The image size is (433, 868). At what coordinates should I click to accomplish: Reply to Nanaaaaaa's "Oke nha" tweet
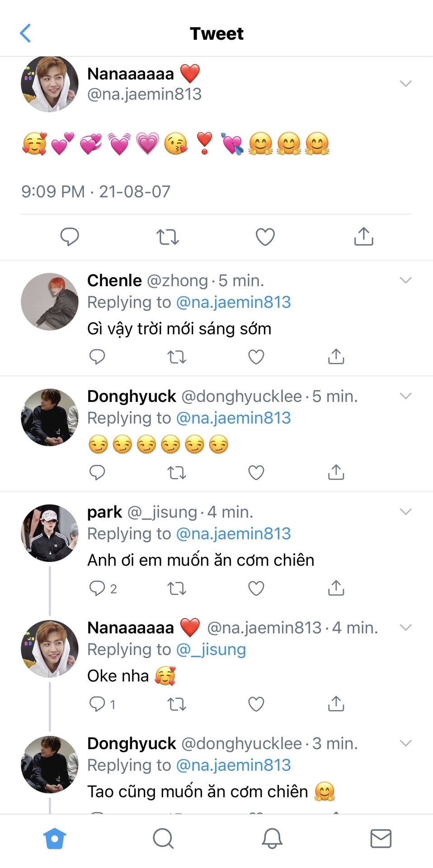(98, 704)
